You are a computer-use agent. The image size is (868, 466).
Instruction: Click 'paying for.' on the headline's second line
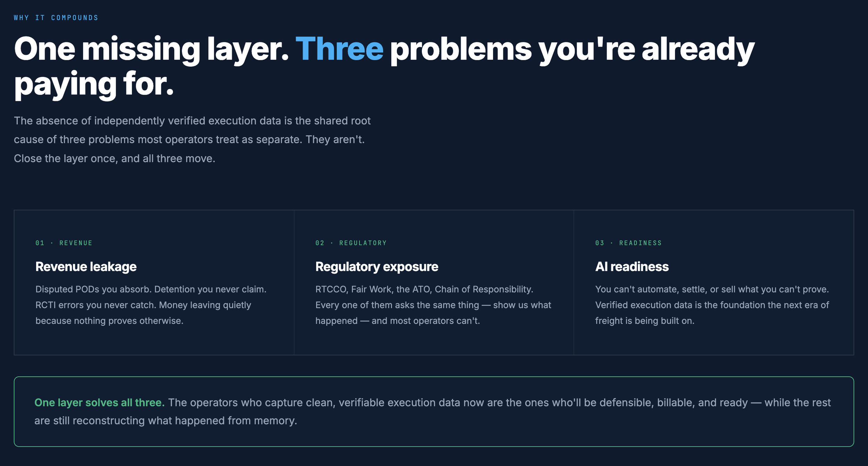(94, 85)
